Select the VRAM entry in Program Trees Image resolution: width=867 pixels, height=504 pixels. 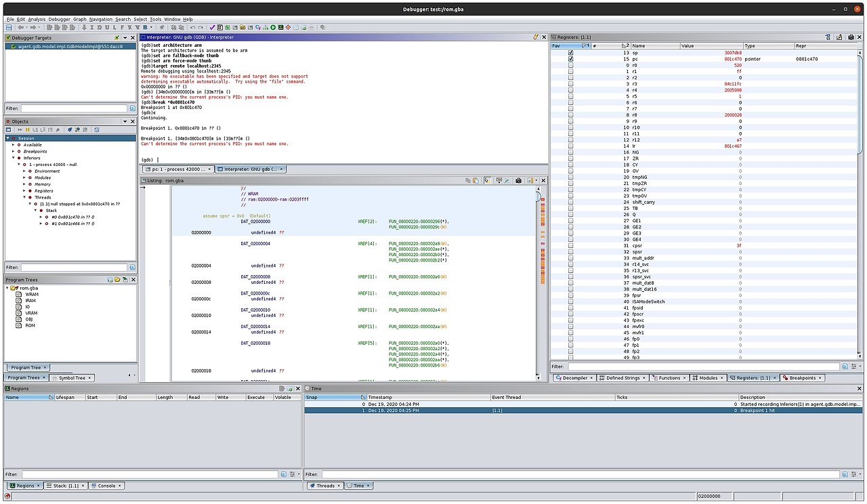point(31,313)
